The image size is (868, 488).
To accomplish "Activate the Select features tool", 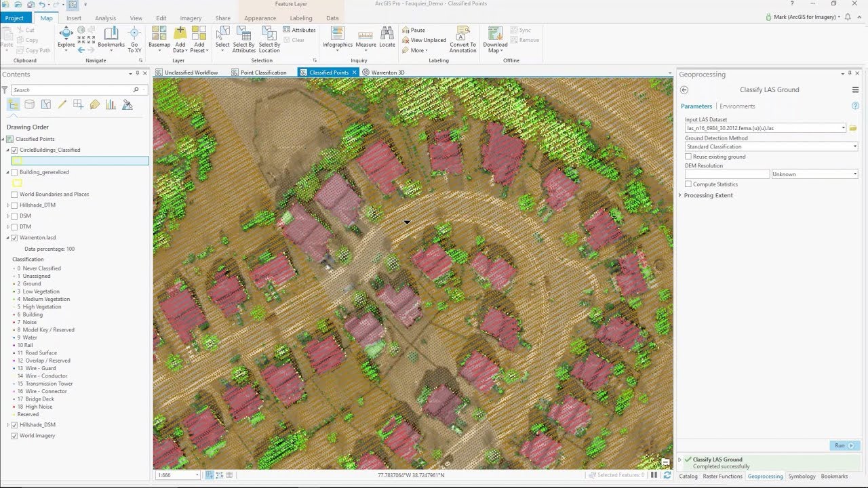I will 222,39.
